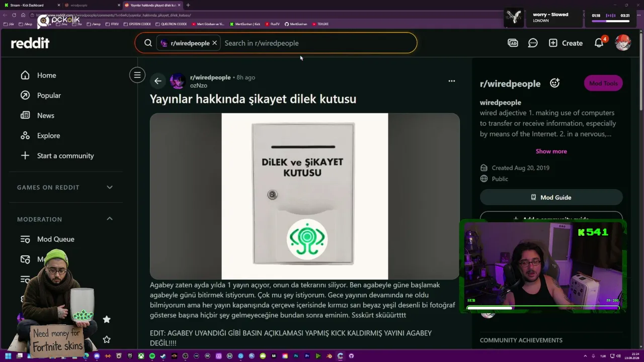Open the QUELTRON CODEX bookmark folder
644x362 pixels.
point(171,24)
